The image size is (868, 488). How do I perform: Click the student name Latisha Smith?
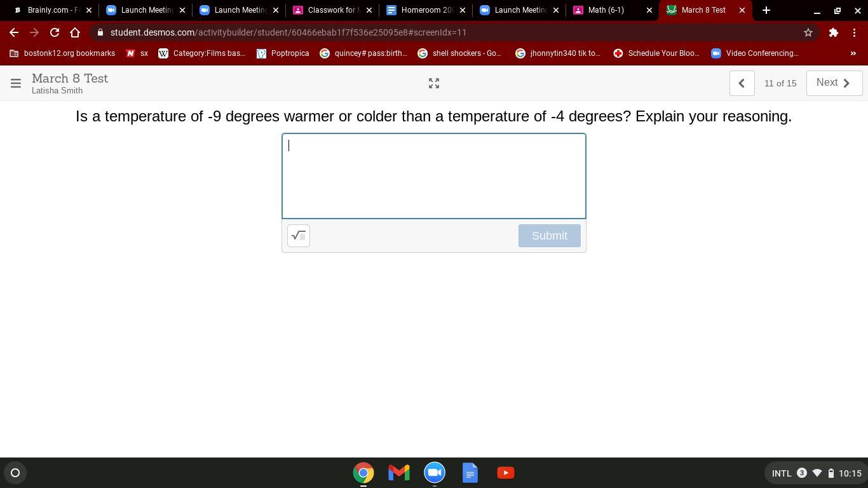[57, 91]
